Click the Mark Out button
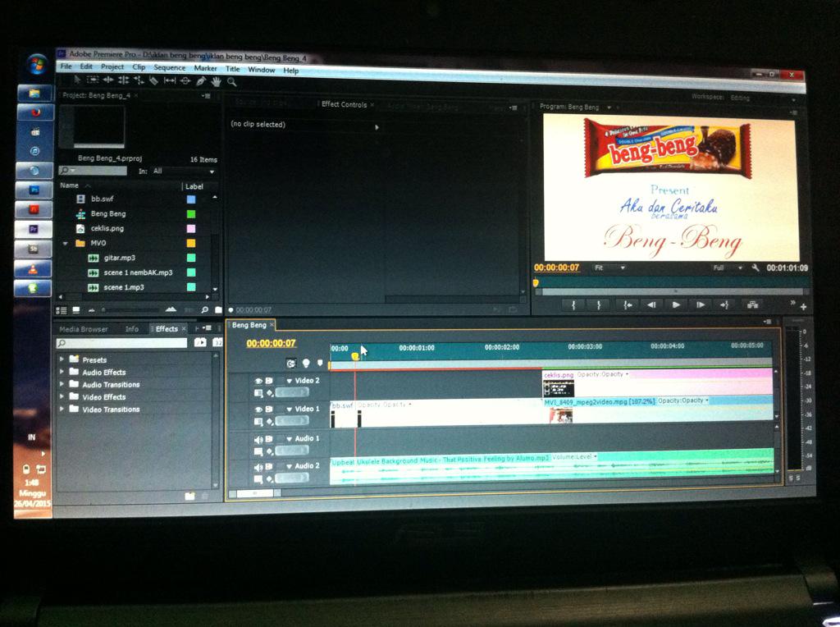The height and width of the screenshot is (627, 840). coord(598,305)
